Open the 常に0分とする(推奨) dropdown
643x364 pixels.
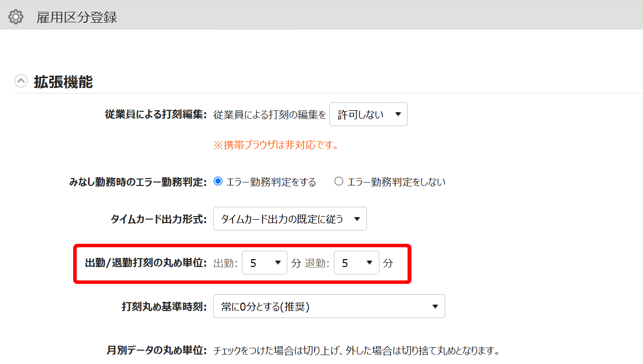tap(329, 307)
